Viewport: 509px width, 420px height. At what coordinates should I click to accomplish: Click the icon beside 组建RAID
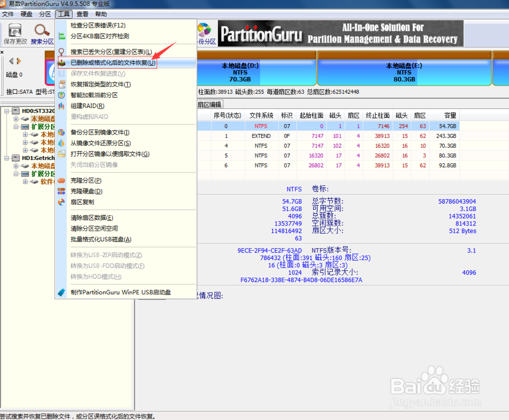click(x=62, y=106)
